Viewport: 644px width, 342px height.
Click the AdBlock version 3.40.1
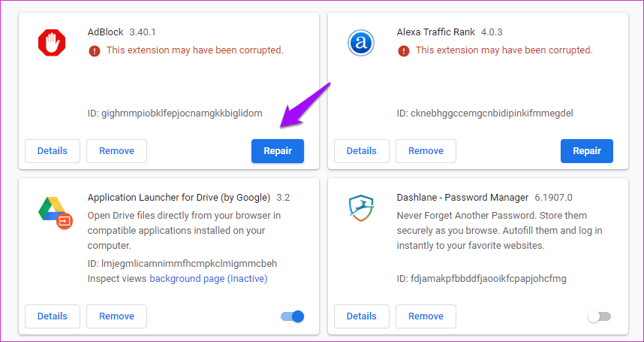(143, 32)
